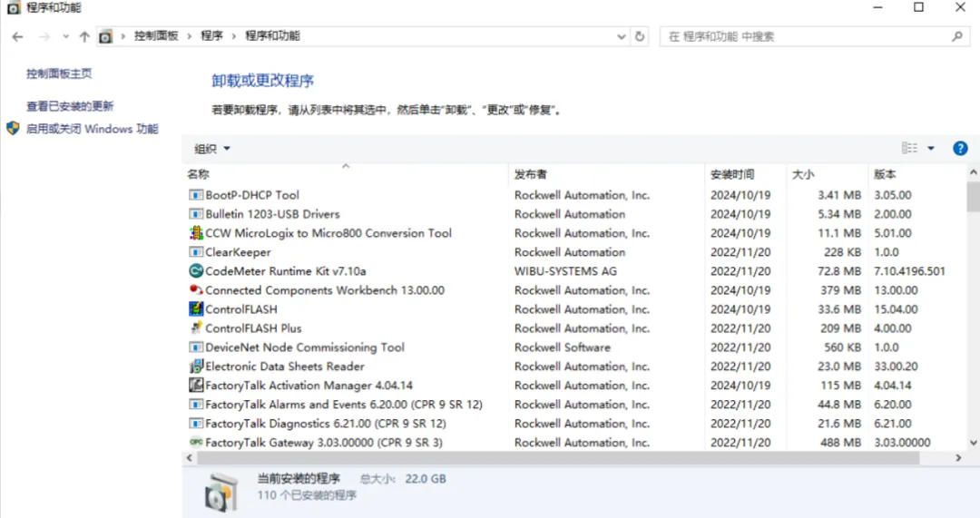Viewport: 980px width, 518px height.
Task: Click version cell 33.00.20
Action: 896,367
